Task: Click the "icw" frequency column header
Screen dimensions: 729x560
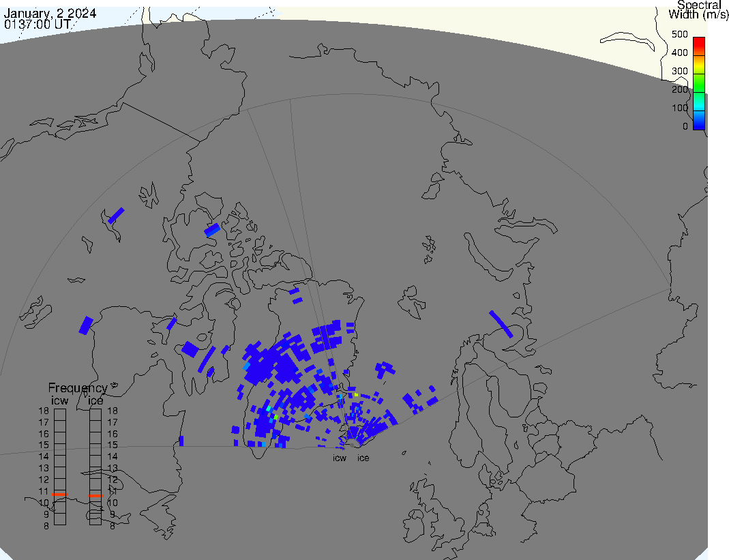Action: [x=59, y=400]
